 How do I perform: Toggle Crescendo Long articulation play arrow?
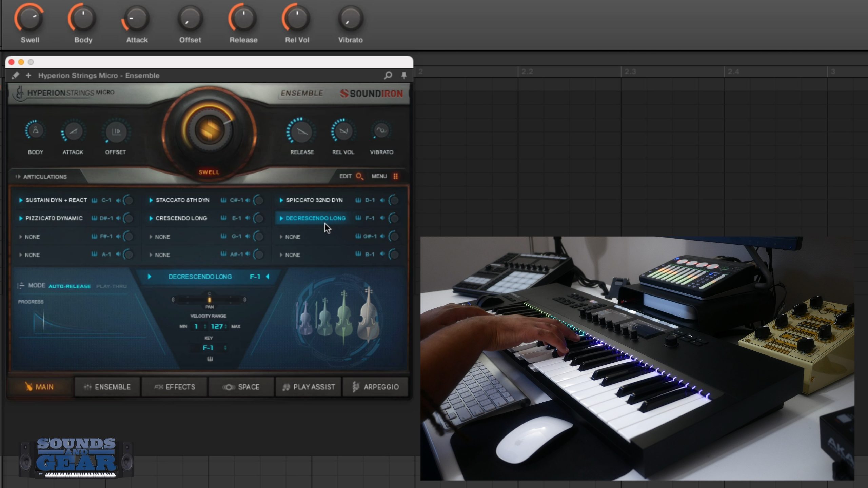pyautogui.click(x=151, y=218)
